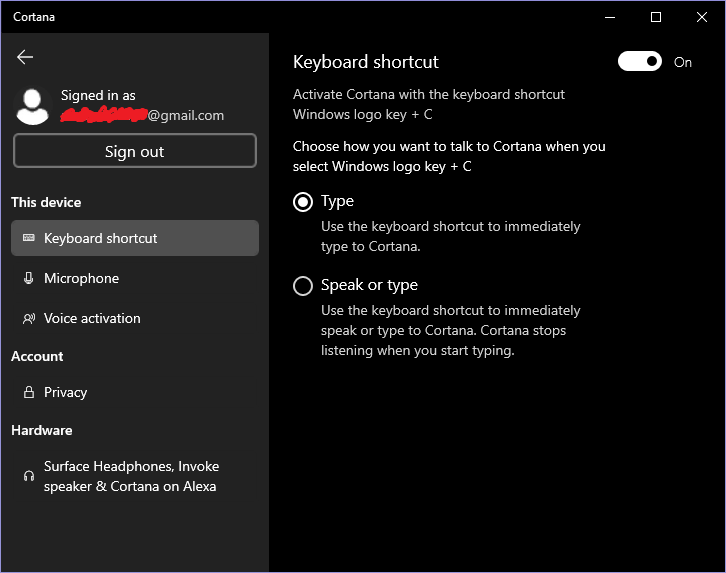The height and width of the screenshot is (573, 726).
Task: Select the Type radio button
Action: pyautogui.click(x=303, y=202)
